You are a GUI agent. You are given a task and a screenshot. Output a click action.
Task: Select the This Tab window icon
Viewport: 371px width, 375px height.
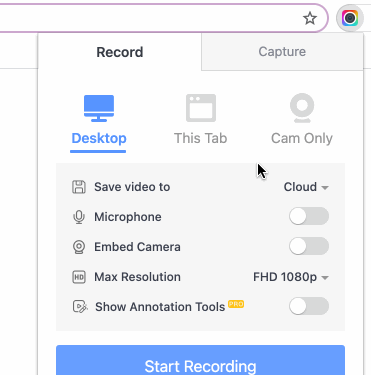(x=201, y=108)
